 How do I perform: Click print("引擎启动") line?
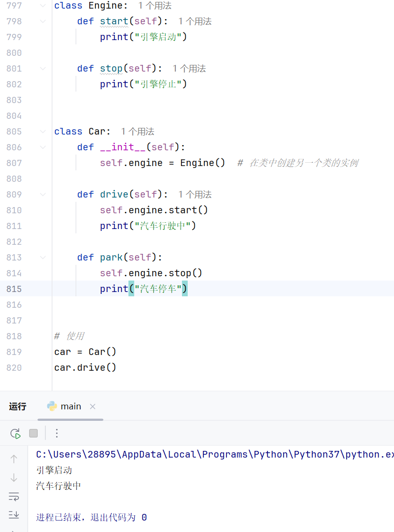(x=143, y=37)
